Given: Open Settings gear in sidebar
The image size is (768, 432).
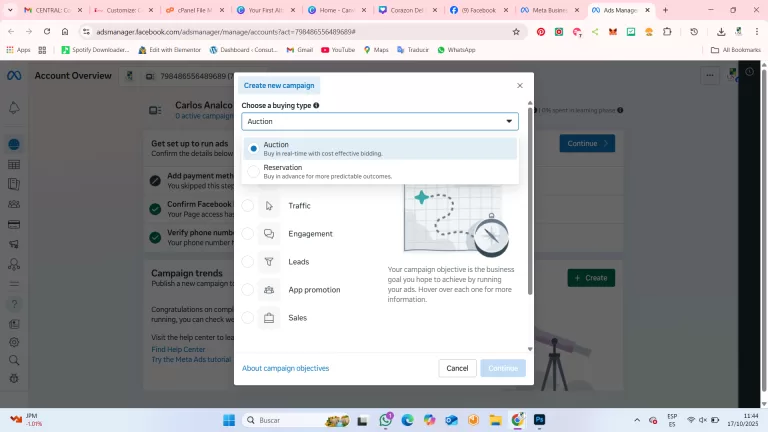Looking at the screenshot, I should [14, 342].
